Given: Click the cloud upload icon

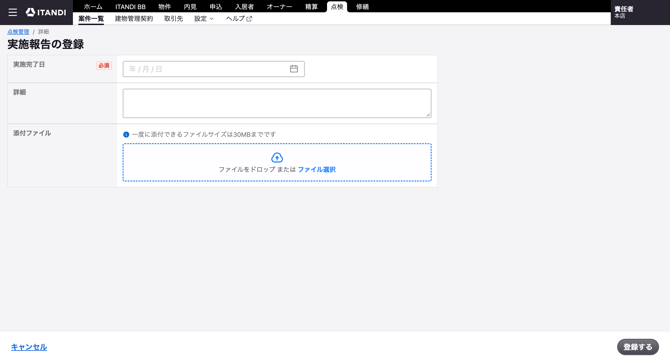Looking at the screenshot, I should (x=277, y=157).
